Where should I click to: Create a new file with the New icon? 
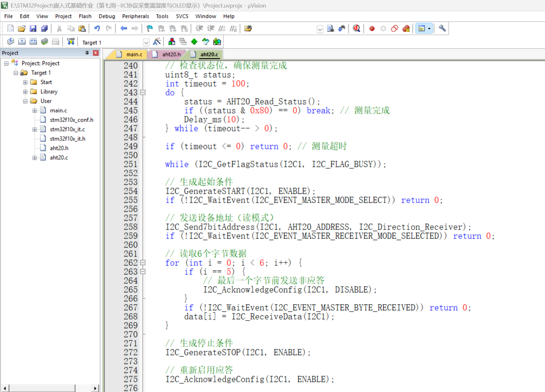[x=10, y=29]
